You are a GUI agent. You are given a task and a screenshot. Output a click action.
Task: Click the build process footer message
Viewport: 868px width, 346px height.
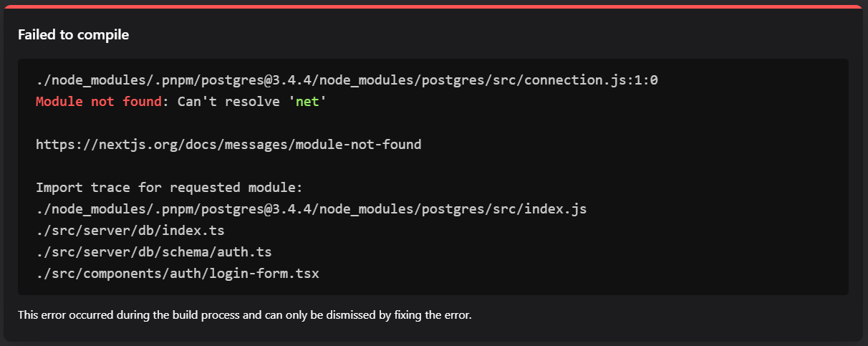245,314
